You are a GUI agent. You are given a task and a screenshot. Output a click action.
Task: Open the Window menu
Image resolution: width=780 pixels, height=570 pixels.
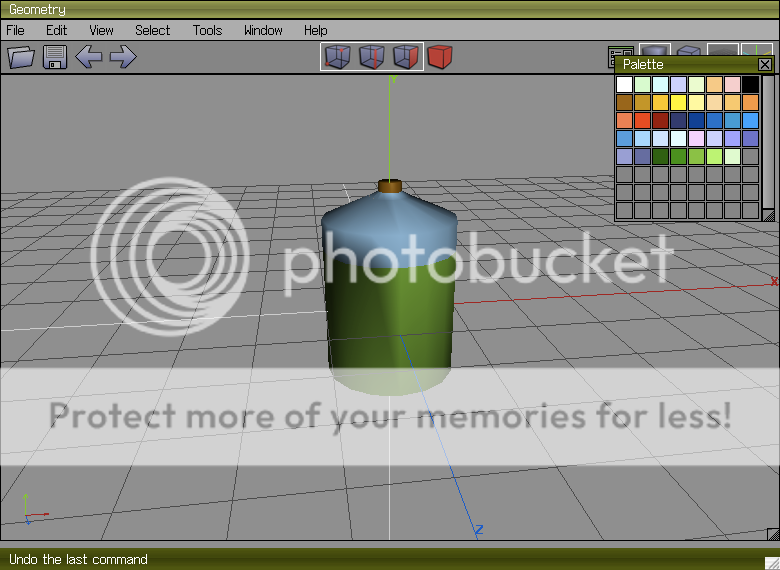[x=263, y=30]
